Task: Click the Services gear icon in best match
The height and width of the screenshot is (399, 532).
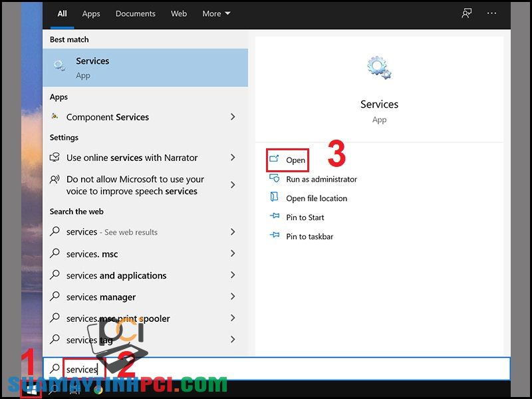Action: [59, 65]
